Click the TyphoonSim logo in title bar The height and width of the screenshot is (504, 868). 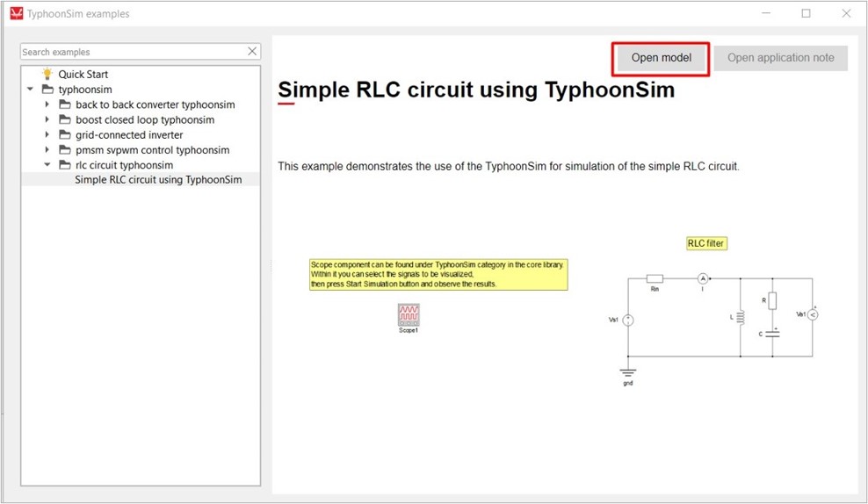15,13
